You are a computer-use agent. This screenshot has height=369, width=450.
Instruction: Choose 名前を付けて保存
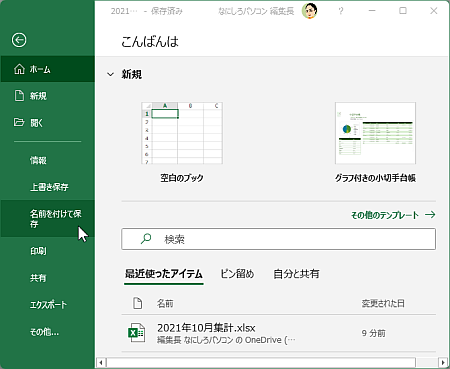coord(48,219)
